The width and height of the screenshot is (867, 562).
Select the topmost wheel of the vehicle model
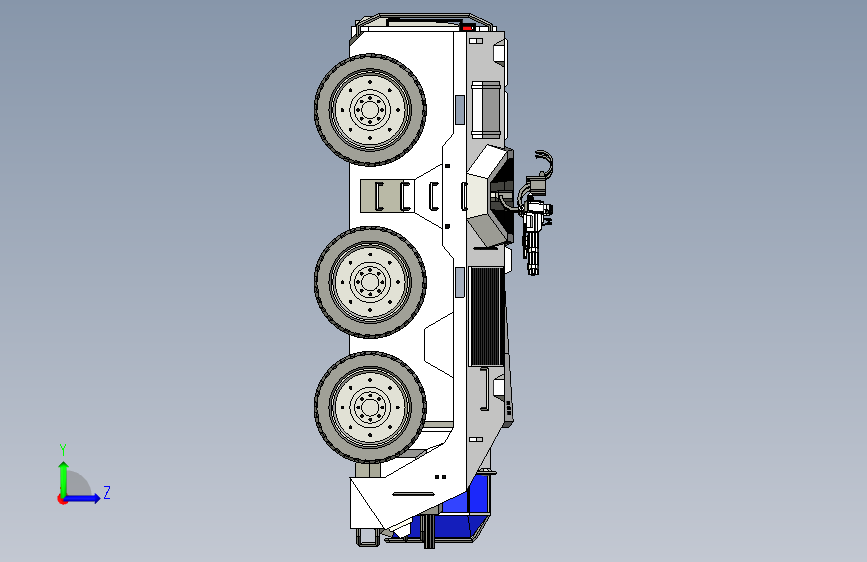[370, 110]
